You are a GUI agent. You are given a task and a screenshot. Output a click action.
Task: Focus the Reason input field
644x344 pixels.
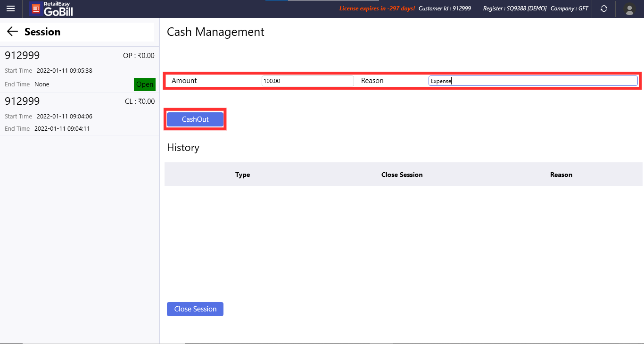(533, 81)
